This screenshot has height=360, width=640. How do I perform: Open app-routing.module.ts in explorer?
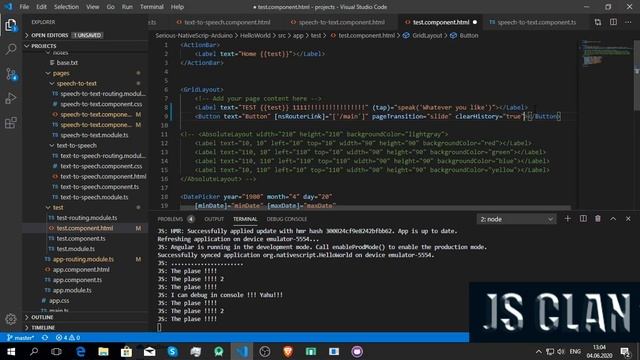click(x=83, y=259)
